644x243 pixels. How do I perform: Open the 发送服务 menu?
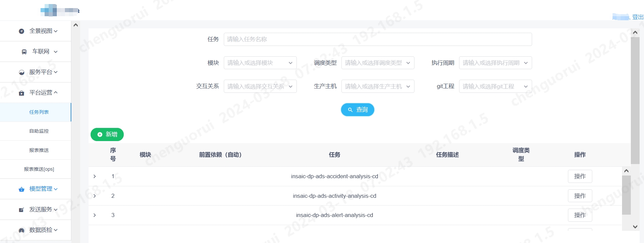pyautogui.click(x=35, y=210)
